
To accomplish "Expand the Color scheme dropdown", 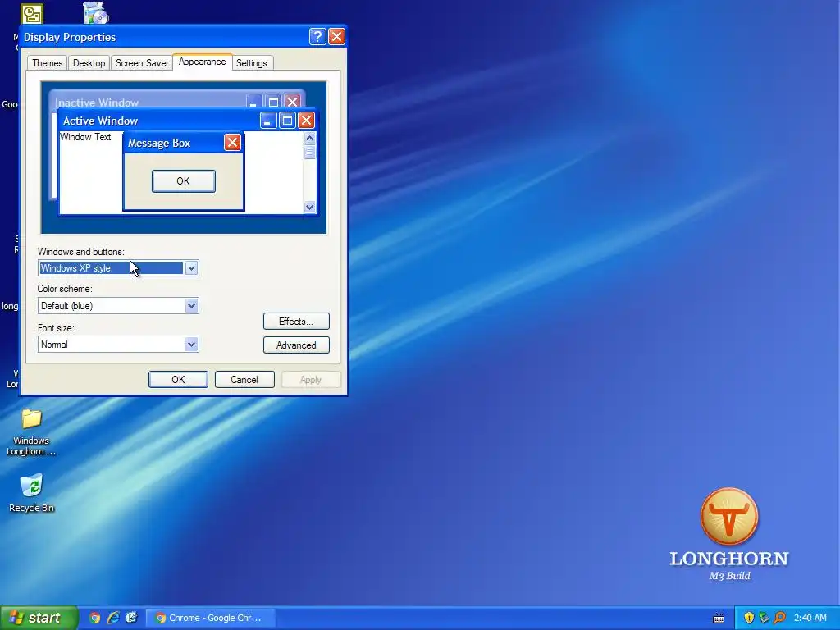I will pos(191,306).
